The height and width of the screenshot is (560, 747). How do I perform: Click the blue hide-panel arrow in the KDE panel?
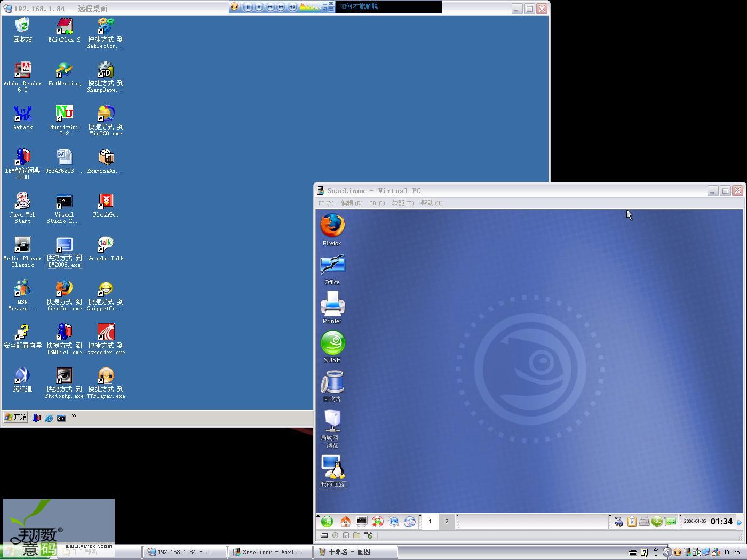pyautogui.click(x=740, y=522)
